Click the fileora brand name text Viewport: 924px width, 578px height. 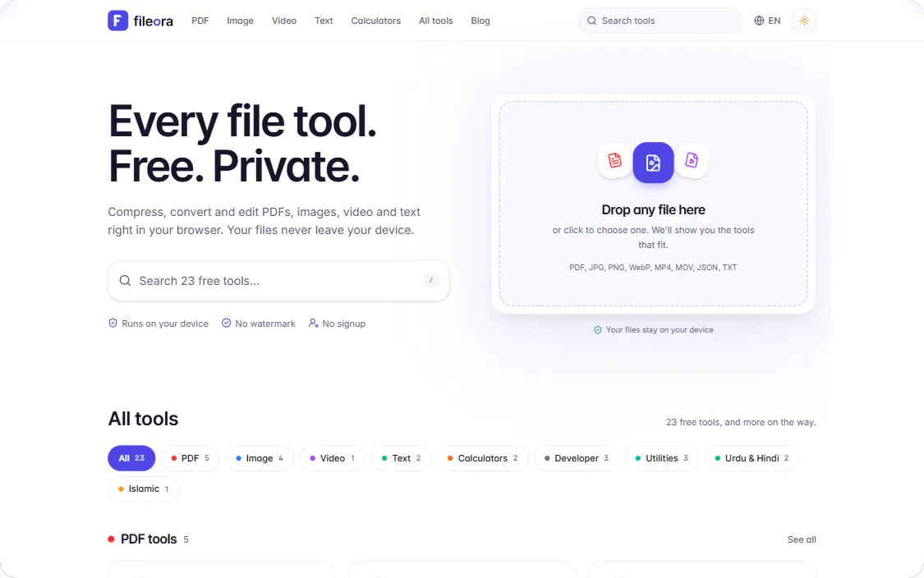[154, 21]
